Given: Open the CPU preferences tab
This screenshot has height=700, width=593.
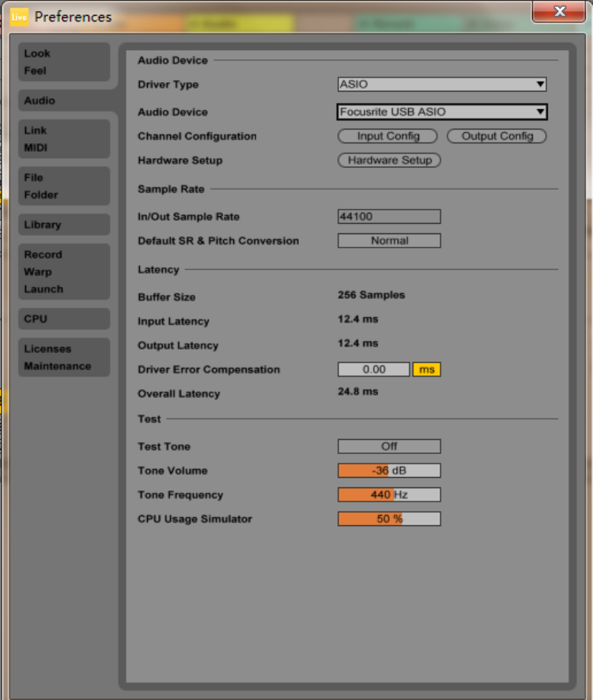Looking at the screenshot, I should click(x=64, y=319).
